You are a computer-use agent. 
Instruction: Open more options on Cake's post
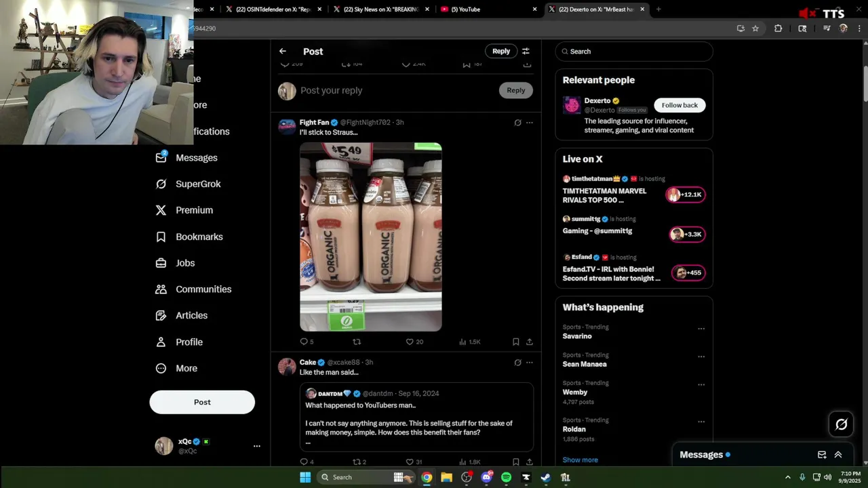click(530, 363)
